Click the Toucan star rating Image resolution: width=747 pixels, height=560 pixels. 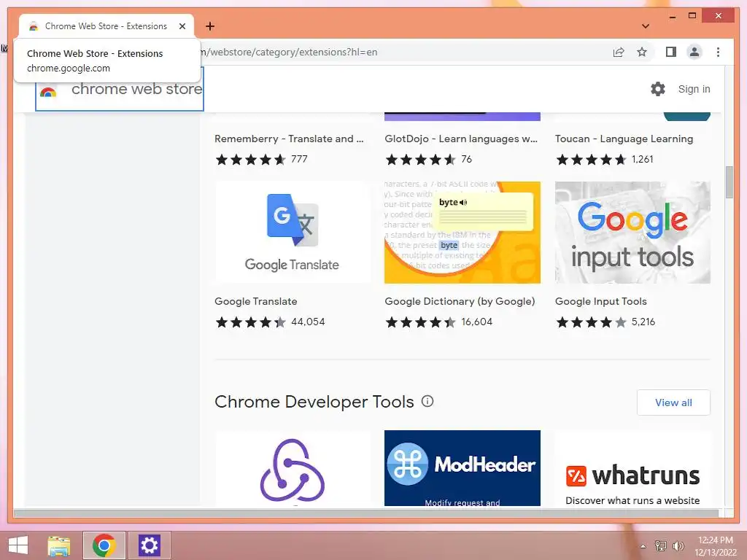point(591,160)
